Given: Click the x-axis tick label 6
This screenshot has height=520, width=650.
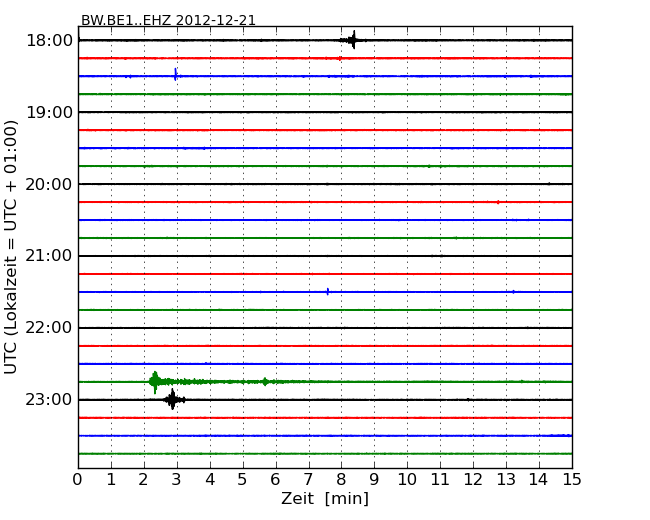Looking at the screenshot, I should (275, 480).
